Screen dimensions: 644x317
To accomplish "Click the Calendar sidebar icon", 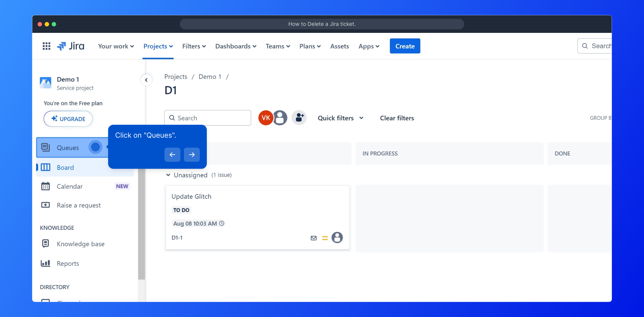I will point(46,186).
